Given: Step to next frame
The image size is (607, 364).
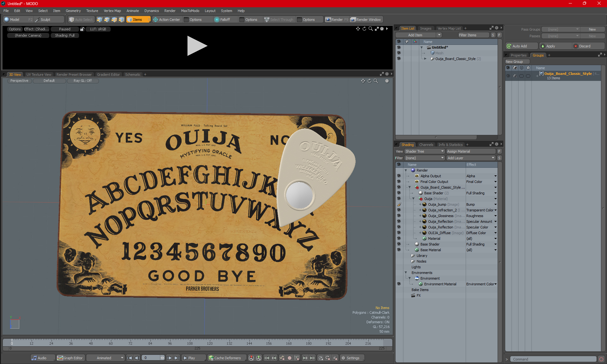Looking at the screenshot, I should point(169,358).
